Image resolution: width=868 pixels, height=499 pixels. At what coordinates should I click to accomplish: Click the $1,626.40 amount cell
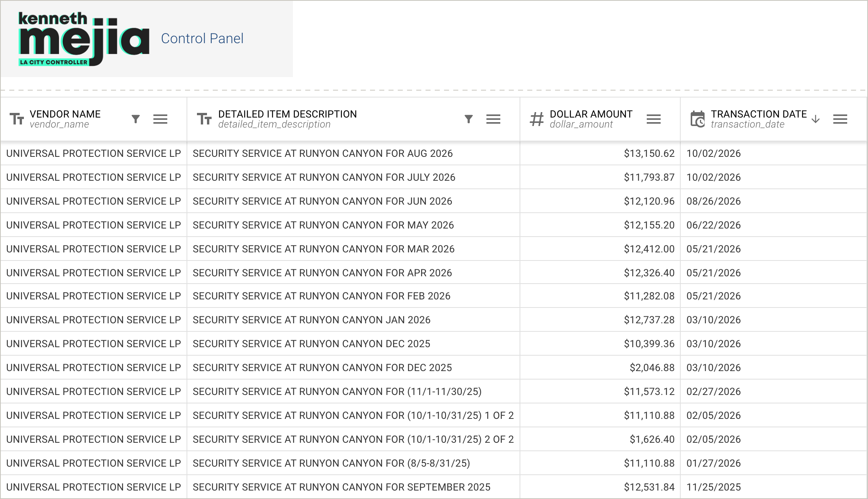click(600, 439)
